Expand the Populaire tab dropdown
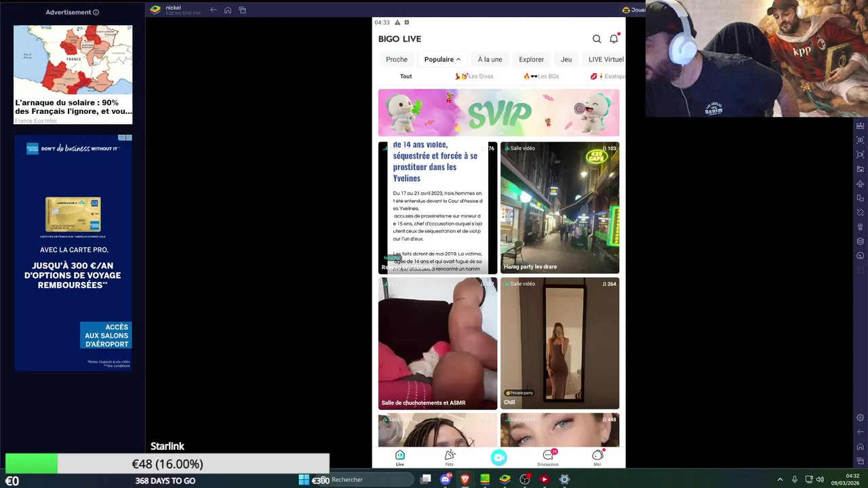This screenshot has width=868, height=488. point(442,59)
